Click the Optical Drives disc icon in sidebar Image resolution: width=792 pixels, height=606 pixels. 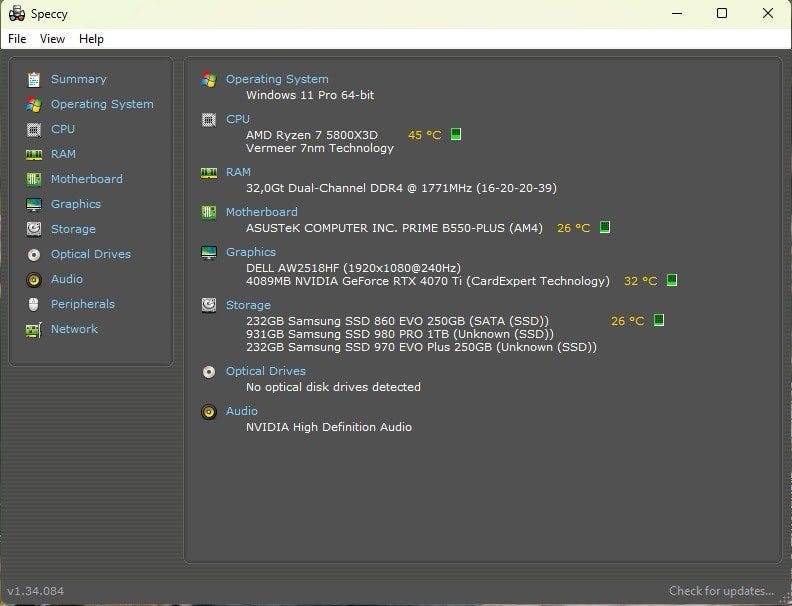[34, 255]
